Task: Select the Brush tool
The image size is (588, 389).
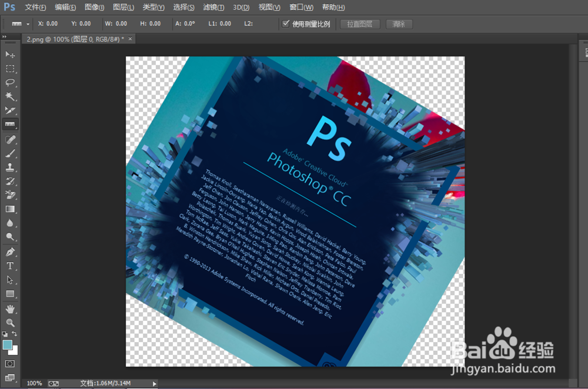Action: pos(10,153)
